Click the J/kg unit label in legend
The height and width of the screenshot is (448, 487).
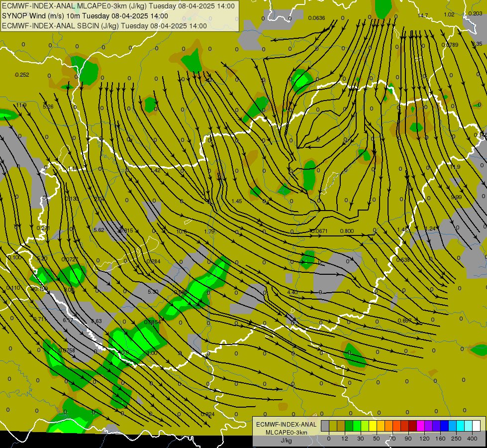point(286,441)
